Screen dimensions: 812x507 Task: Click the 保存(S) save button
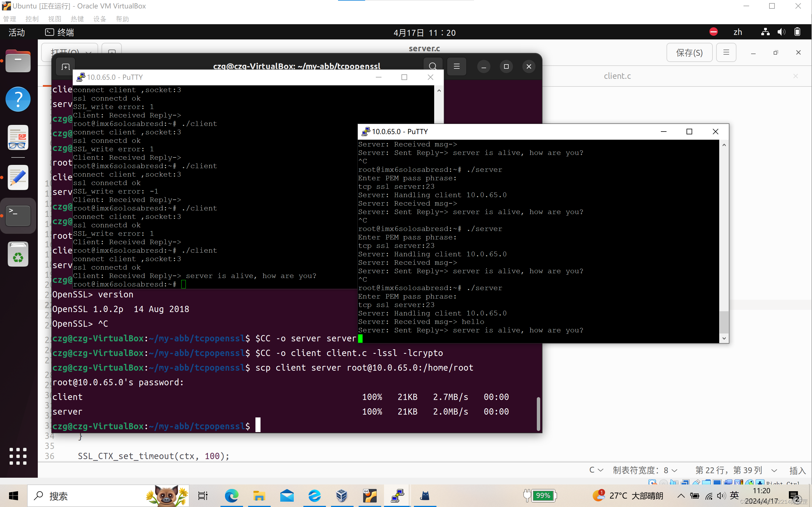click(x=689, y=52)
